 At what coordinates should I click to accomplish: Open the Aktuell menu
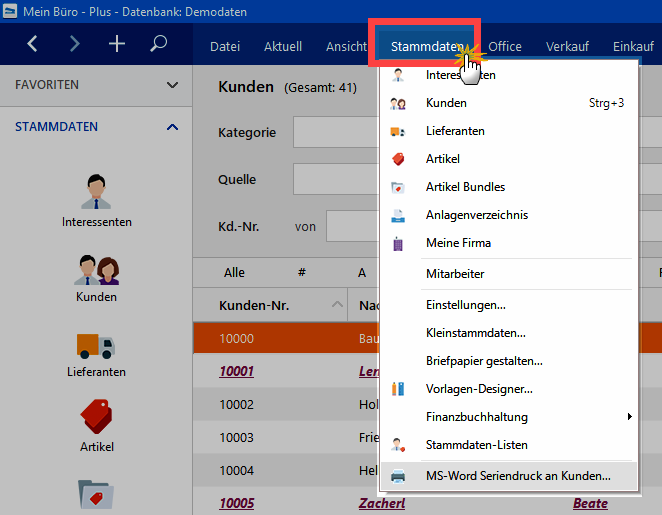pos(283,46)
